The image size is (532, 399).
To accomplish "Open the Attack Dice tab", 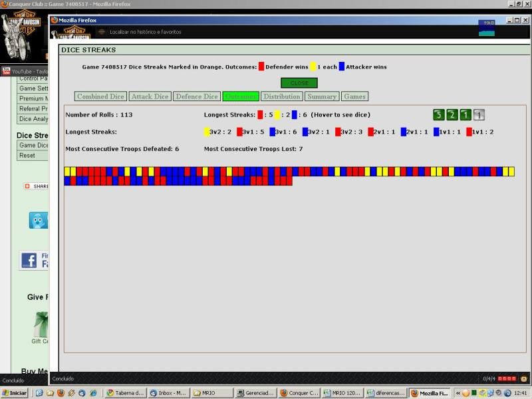I will (150, 96).
